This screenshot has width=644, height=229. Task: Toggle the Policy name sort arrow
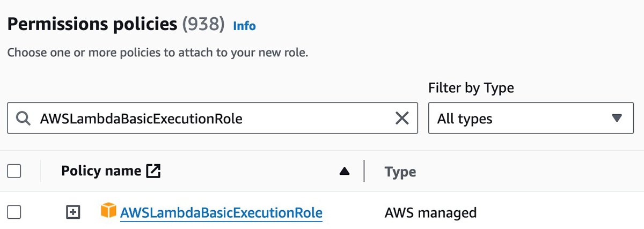point(345,172)
